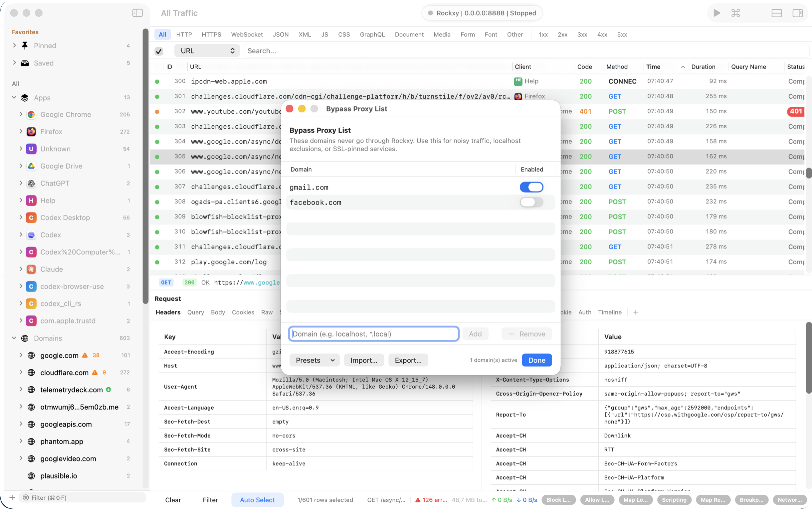
Task: Click the phantom.app globe icon
Action: click(x=31, y=441)
